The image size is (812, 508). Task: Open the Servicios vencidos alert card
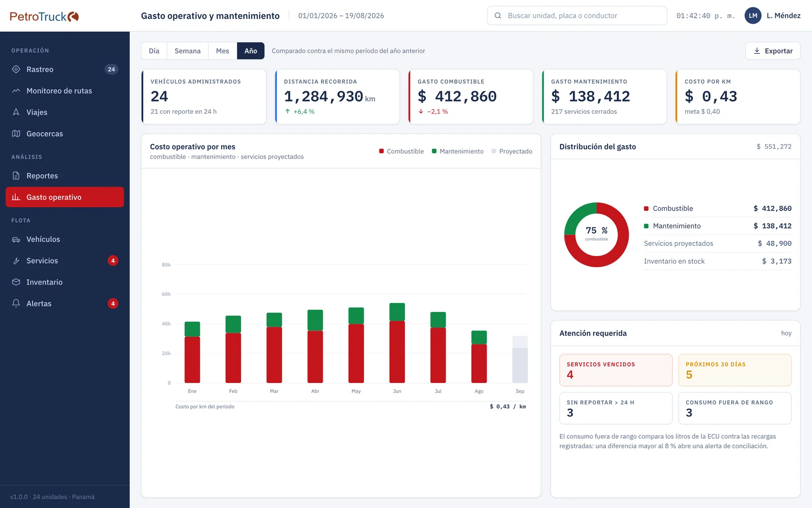pyautogui.click(x=616, y=370)
